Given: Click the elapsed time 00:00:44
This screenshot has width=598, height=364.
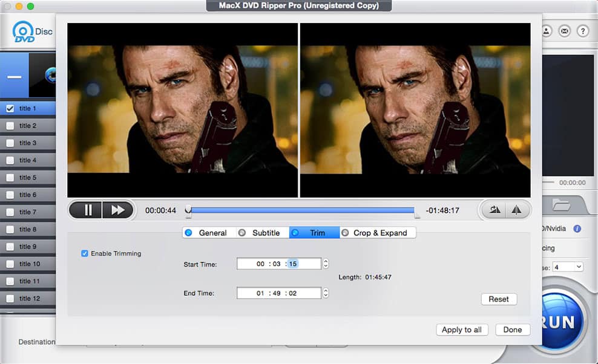Looking at the screenshot, I should (x=160, y=210).
